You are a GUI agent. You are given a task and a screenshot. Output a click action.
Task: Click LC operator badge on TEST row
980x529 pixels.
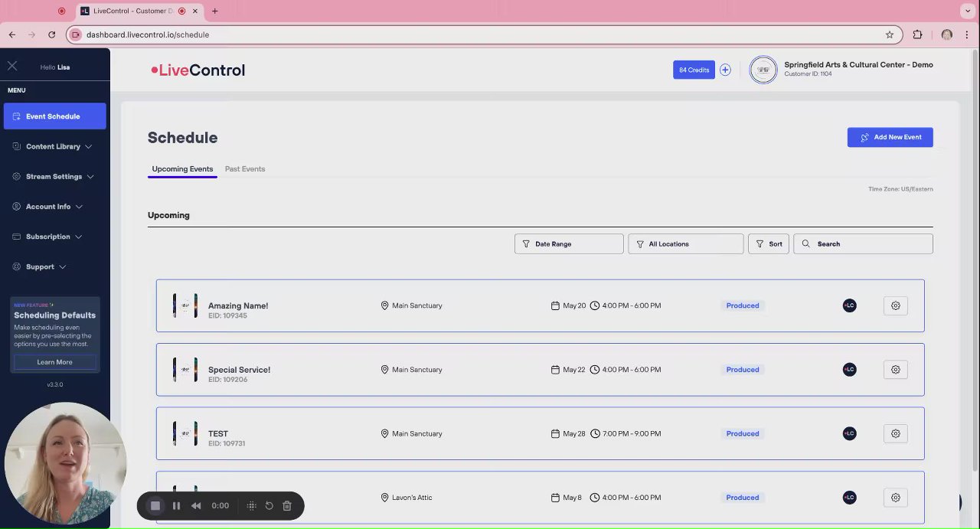click(x=849, y=433)
